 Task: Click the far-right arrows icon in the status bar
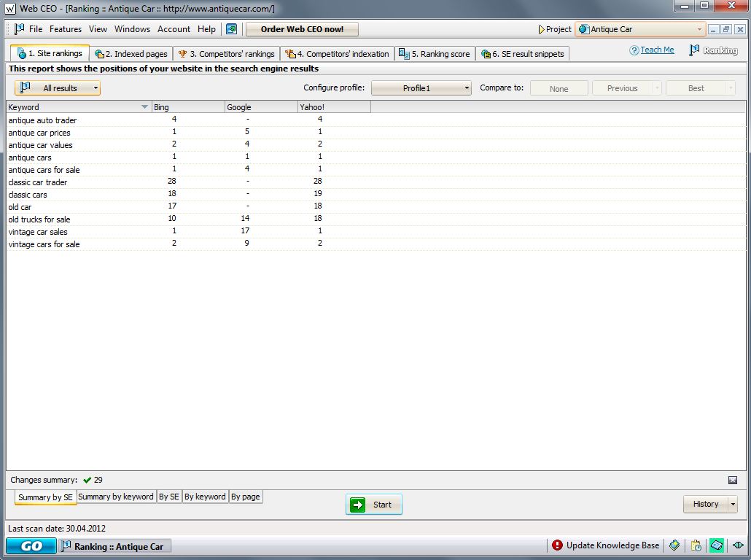pyautogui.click(x=738, y=545)
